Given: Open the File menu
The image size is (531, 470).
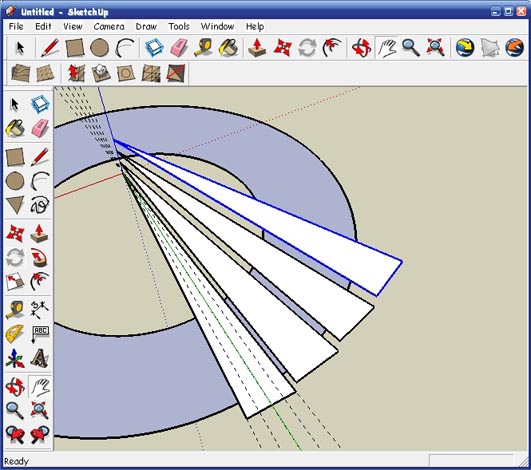Looking at the screenshot, I should point(16,26).
